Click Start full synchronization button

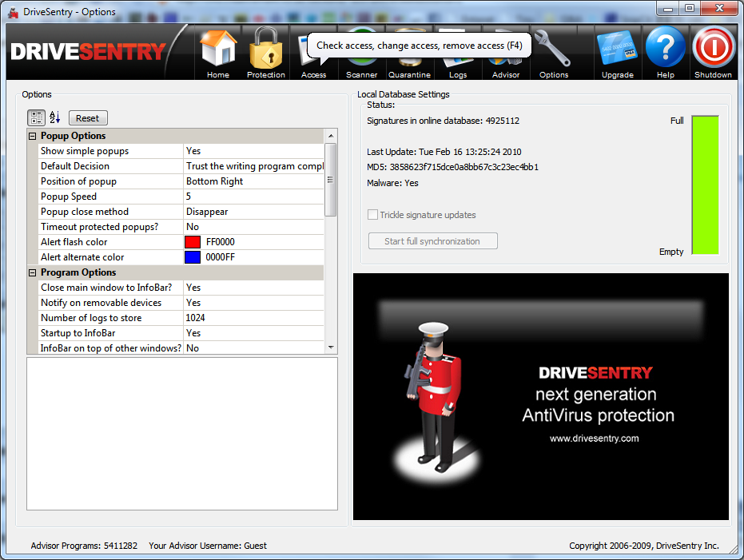pyautogui.click(x=433, y=241)
